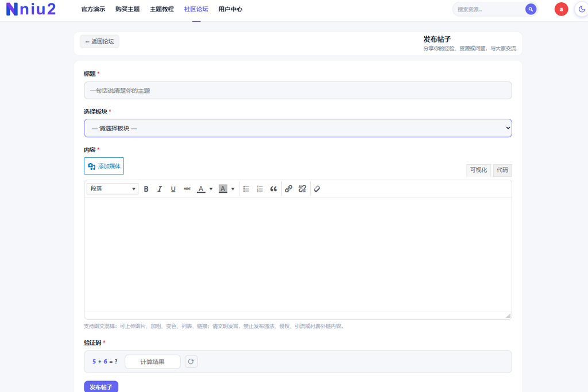
Task: Open the 官方演示 nav item
Action: point(93,9)
